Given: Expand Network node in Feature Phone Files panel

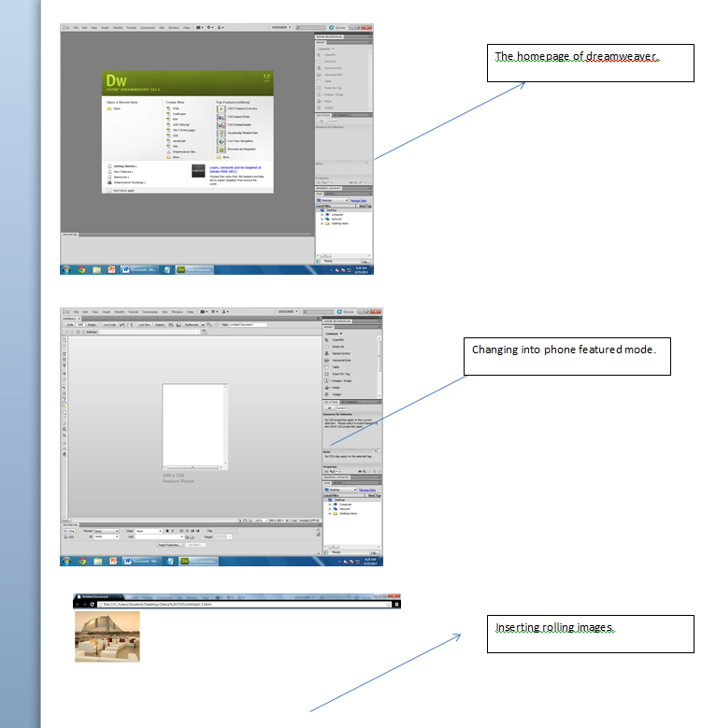Looking at the screenshot, I should coord(330,509).
